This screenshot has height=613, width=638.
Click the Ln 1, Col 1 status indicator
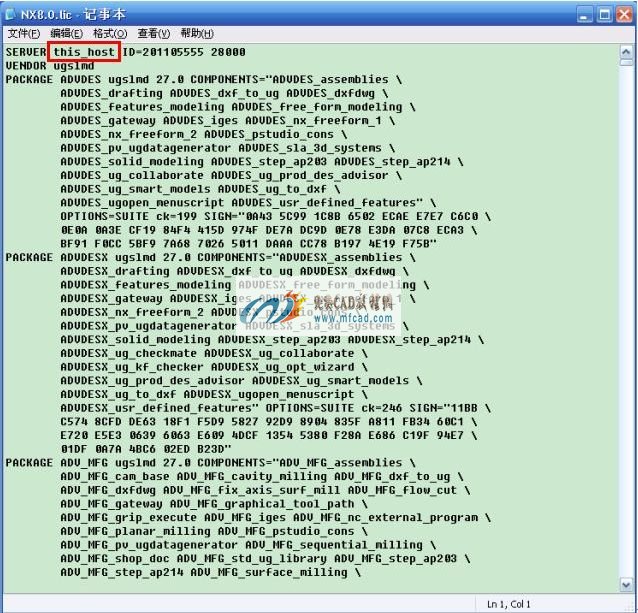(509, 604)
